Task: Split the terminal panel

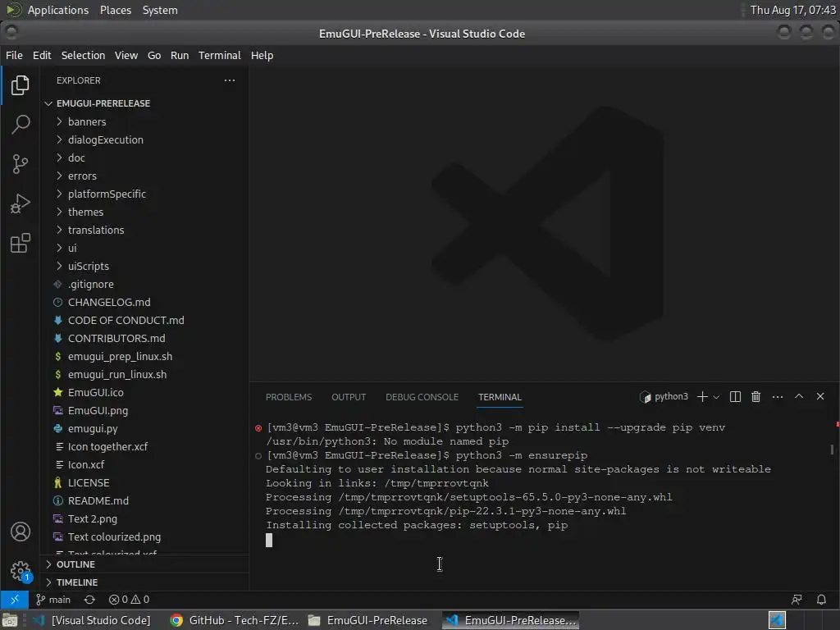Action: 736,396
